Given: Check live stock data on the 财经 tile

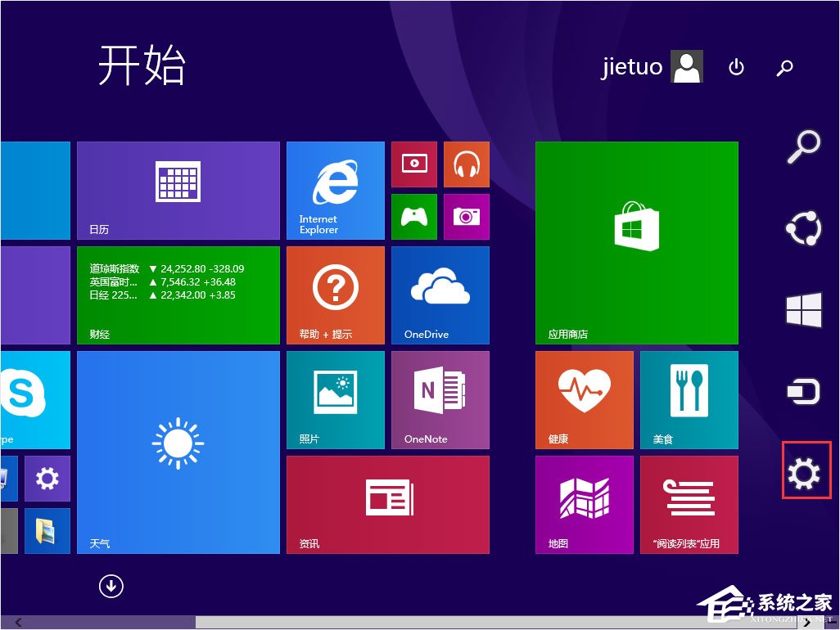Looking at the screenshot, I should point(178,295).
